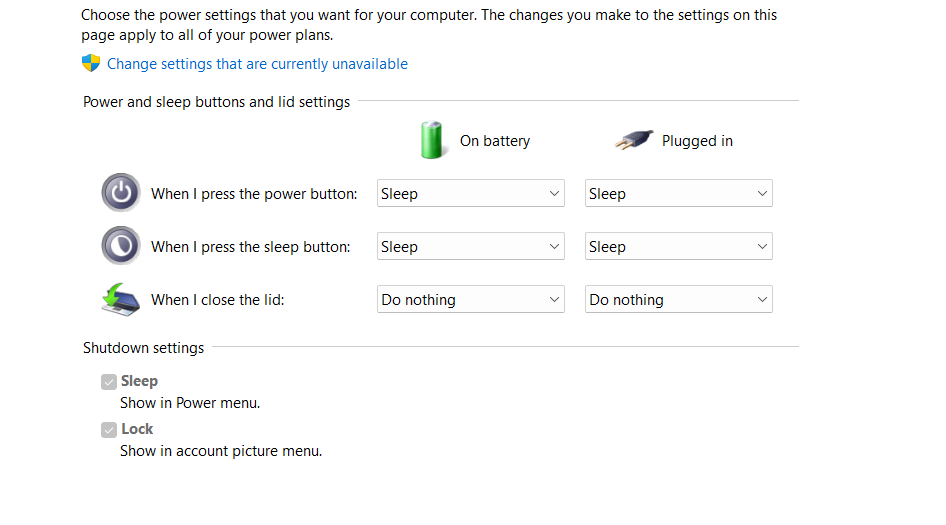
Task: Click the On battery column header
Action: [494, 141]
